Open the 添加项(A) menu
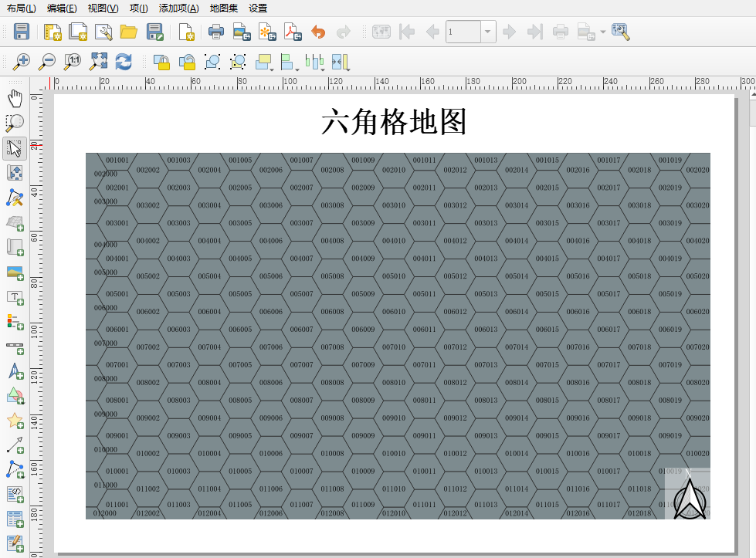Screen dimensions: 756x558 [x=178, y=8]
